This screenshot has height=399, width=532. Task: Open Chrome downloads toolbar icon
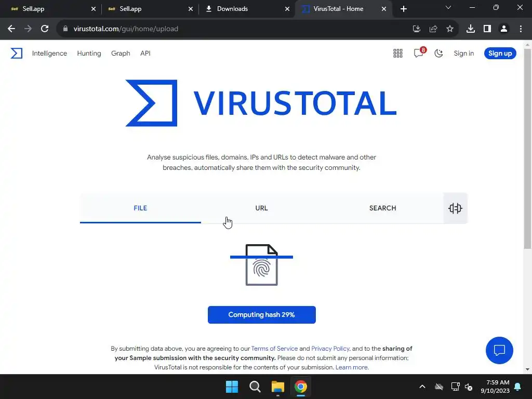coord(471,29)
